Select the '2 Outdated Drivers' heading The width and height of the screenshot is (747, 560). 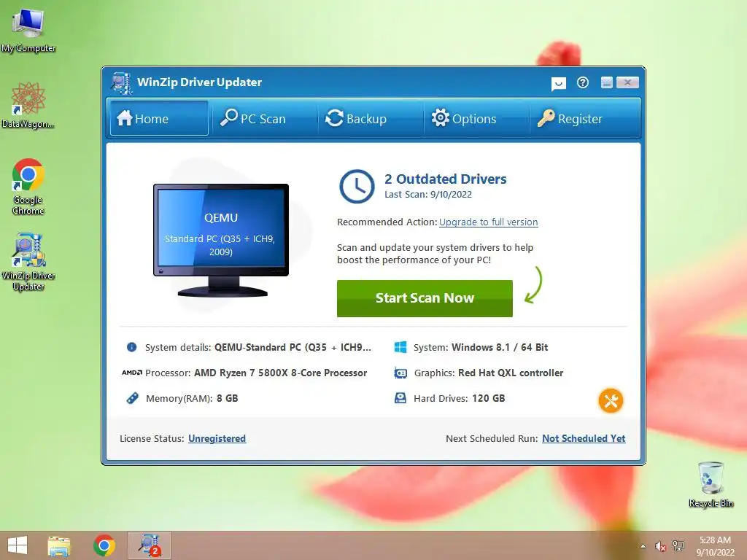point(446,179)
